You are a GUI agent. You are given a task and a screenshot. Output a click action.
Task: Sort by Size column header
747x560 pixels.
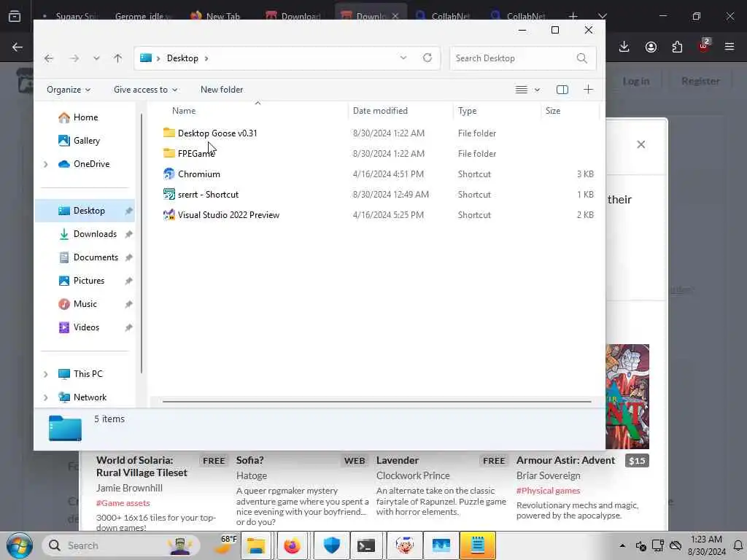(553, 111)
